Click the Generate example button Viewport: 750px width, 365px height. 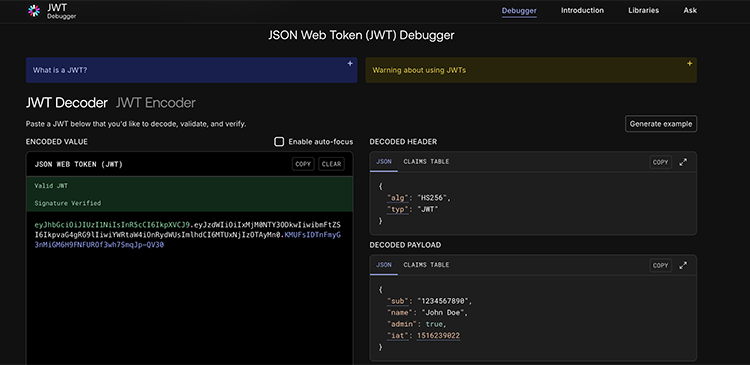(x=661, y=124)
